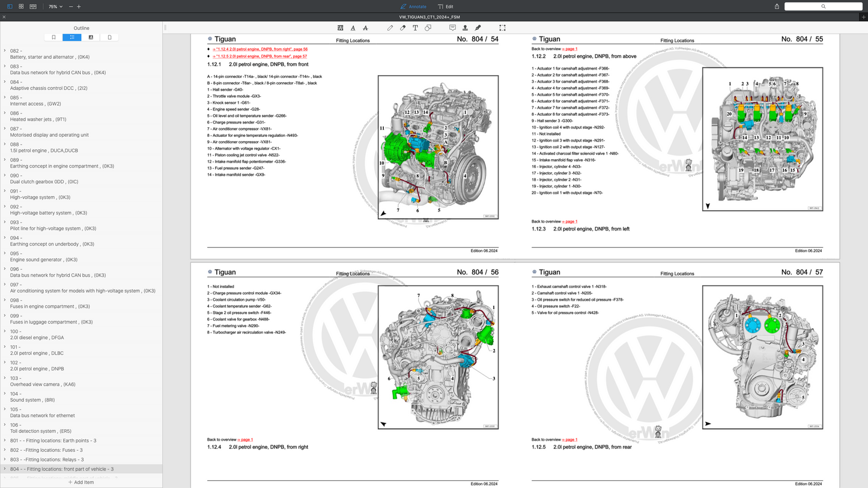Select the area selection tool
Screen dimensions: 868x488
pyautogui.click(x=502, y=28)
